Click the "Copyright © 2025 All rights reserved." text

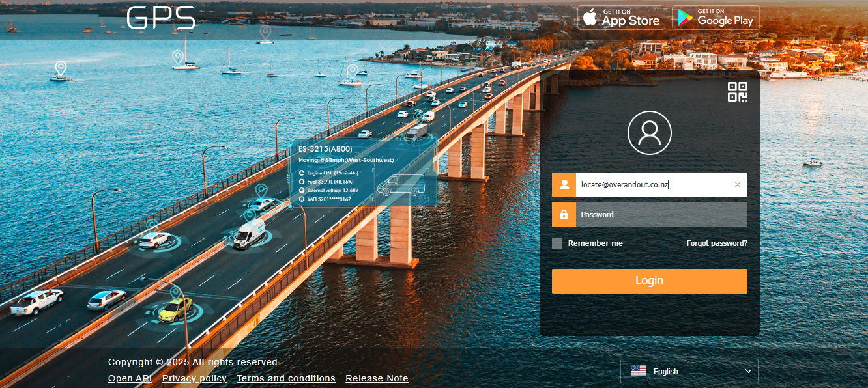pos(194,362)
